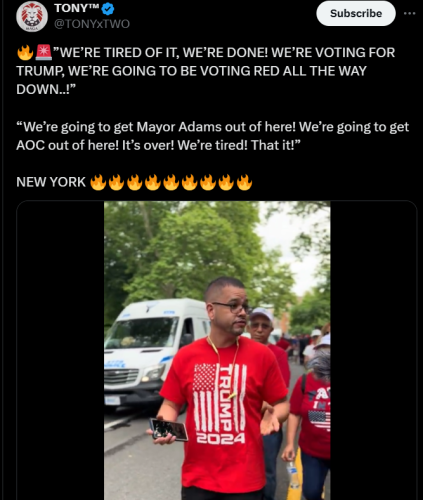This screenshot has height=500, width=423.
Task: Open the TONY™ display name profile link
Action: pyautogui.click(x=77, y=8)
